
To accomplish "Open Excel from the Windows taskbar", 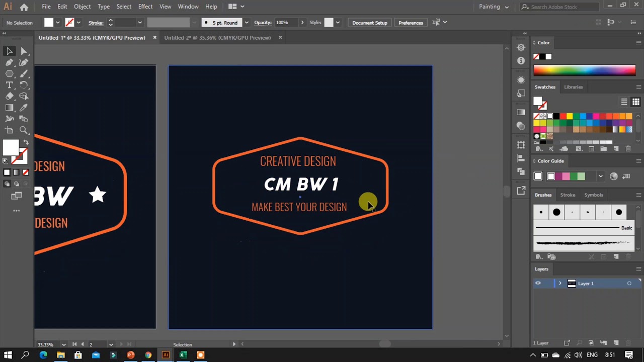I will (x=183, y=355).
